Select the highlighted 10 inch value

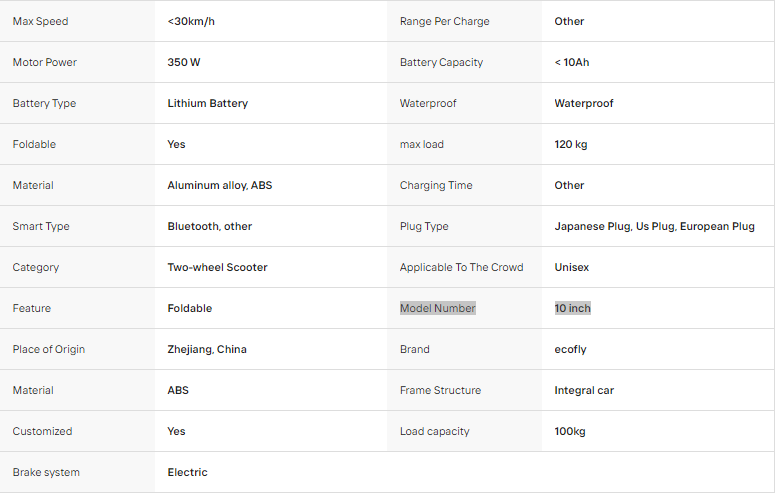(x=572, y=308)
